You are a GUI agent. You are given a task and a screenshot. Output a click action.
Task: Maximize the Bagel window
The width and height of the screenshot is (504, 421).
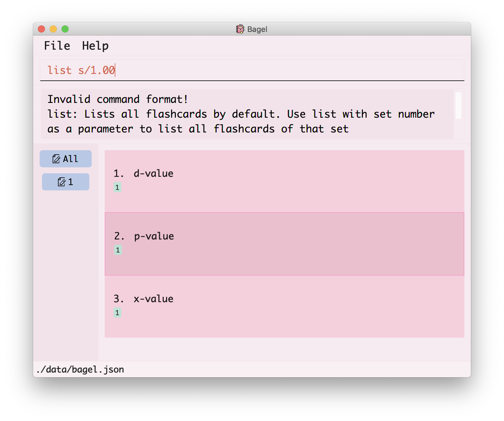pos(65,29)
